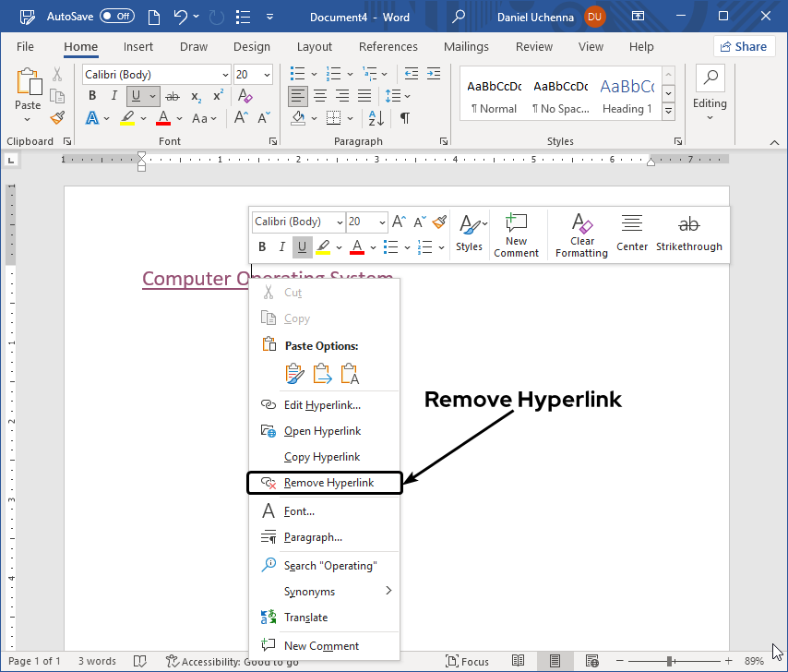Switch to the Review ribbon tab
The image size is (788, 672).
(533, 46)
